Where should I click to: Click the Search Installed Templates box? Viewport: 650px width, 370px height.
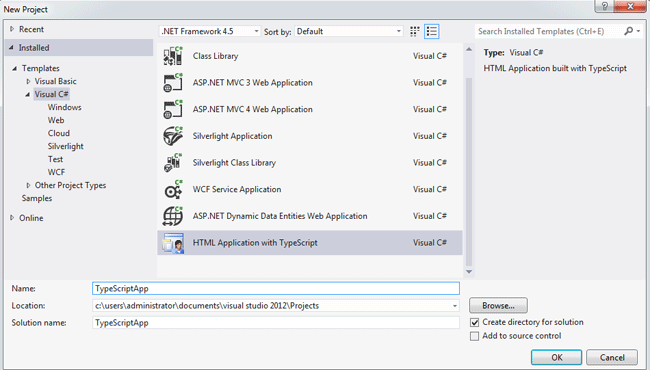(x=549, y=31)
